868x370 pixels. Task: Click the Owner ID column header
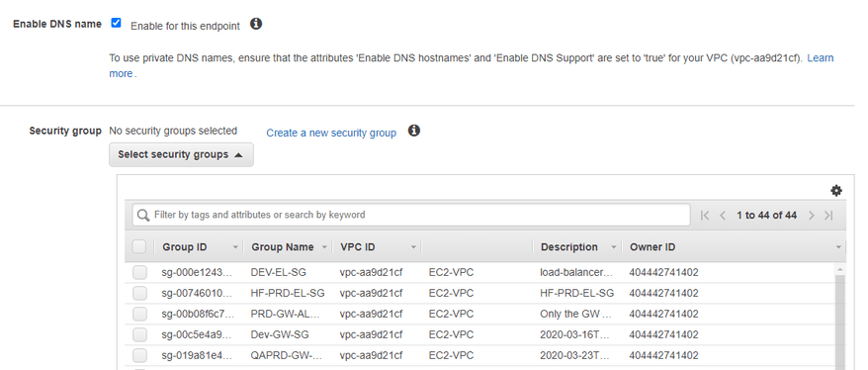coord(652,247)
